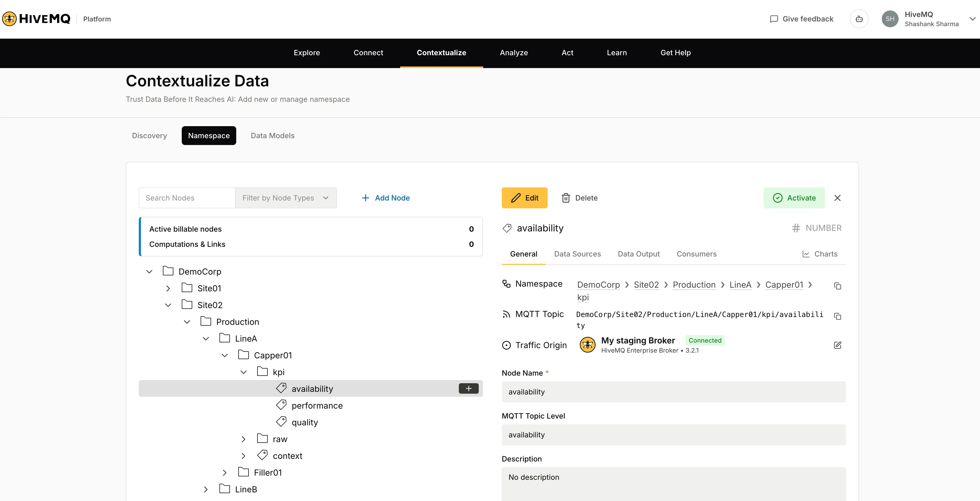Open the Connect nav item
980x501 pixels.
click(368, 53)
